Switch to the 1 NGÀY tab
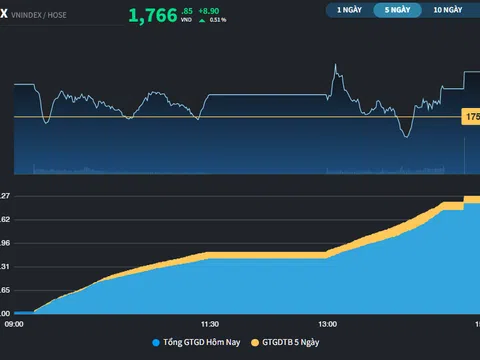This screenshot has width=480, height=360. [349, 10]
